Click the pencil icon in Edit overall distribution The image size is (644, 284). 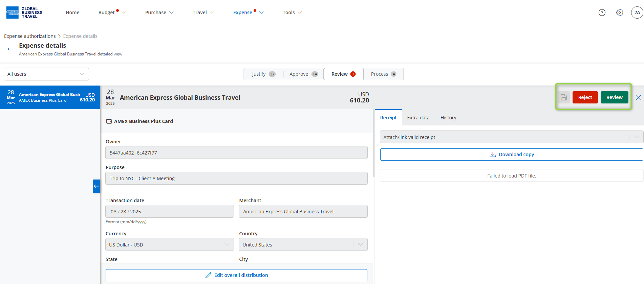click(x=208, y=275)
